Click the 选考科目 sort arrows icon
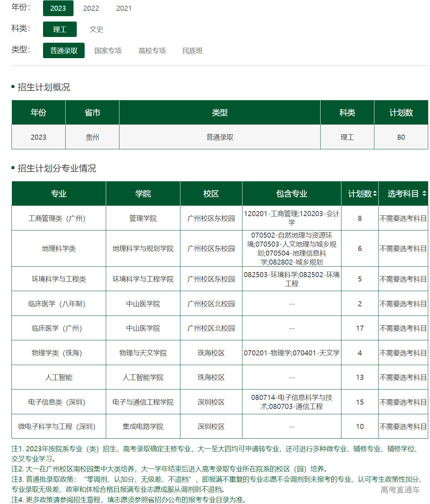 pos(424,194)
